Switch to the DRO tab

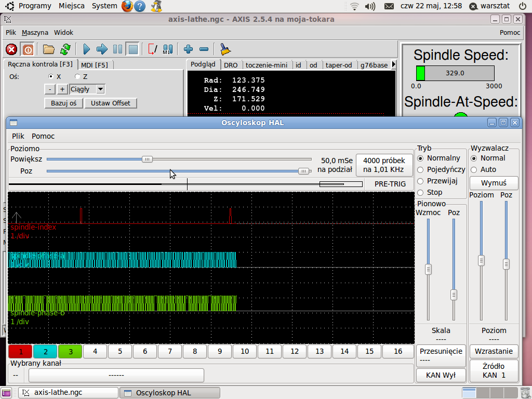[231, 65]
